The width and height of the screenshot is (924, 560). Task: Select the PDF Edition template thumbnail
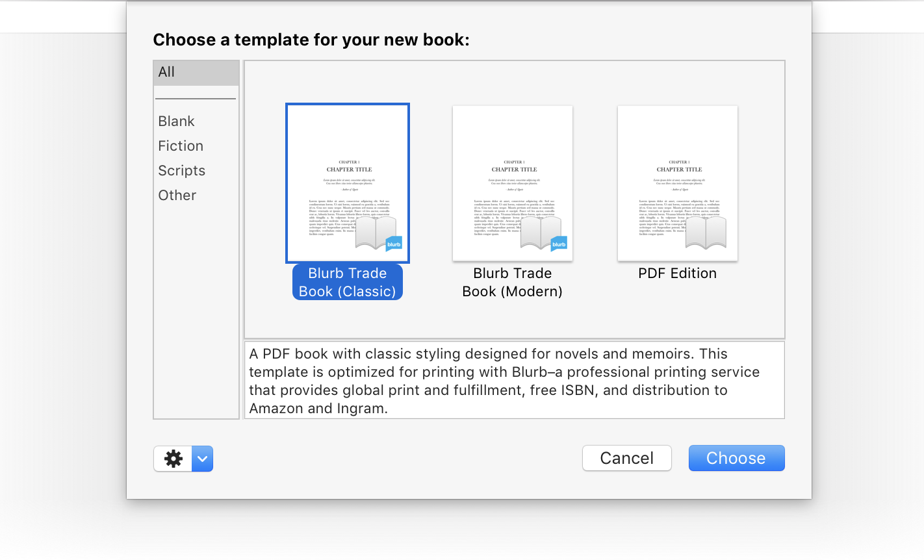click(678, 183)
